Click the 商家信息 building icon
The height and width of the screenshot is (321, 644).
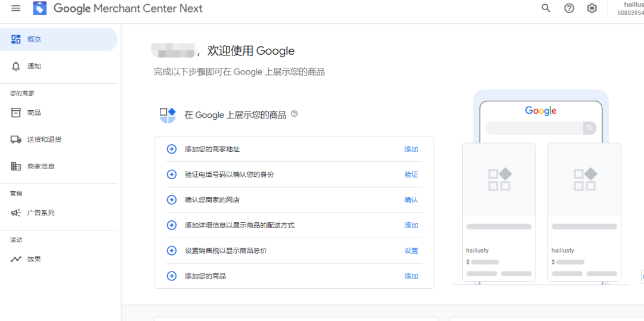[x=16, y=166]
